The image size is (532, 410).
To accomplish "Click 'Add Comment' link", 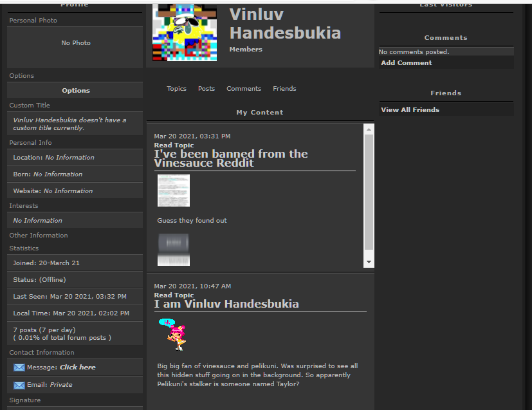I will [407, 63].
